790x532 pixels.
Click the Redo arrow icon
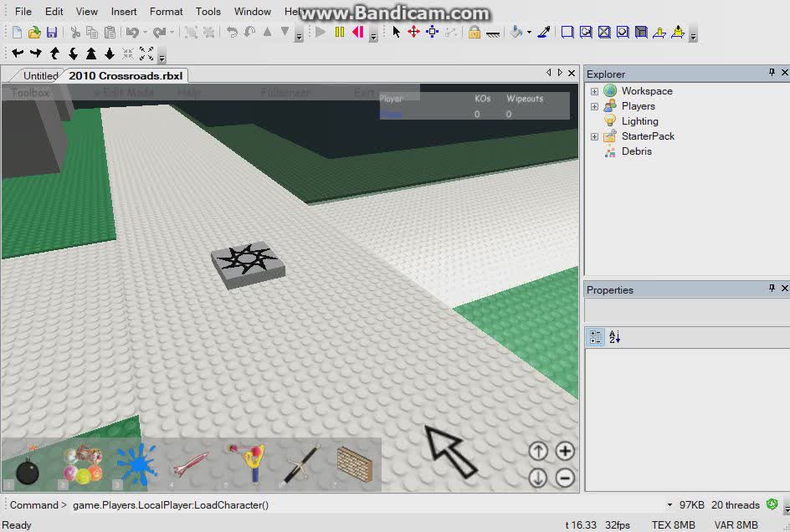pos(160,33)
